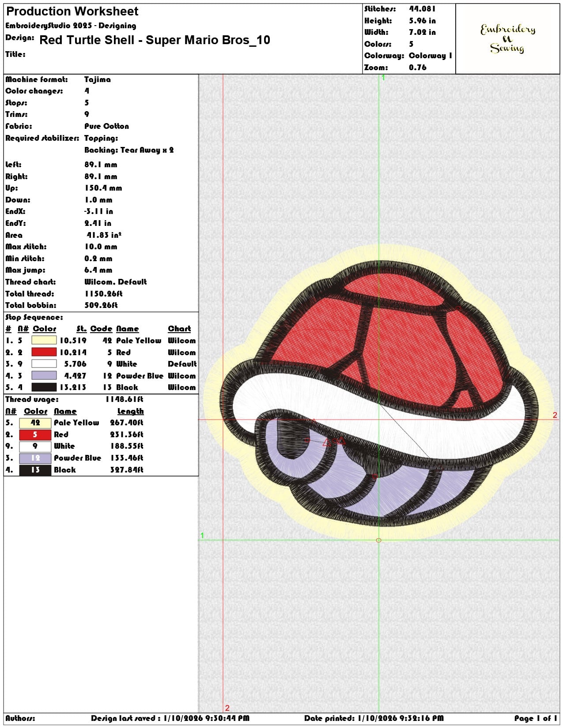The height and width of the screenshot is (728, 563).
Task: Click the Red swatch in Stop Sequence
Action: pos(44,352)
